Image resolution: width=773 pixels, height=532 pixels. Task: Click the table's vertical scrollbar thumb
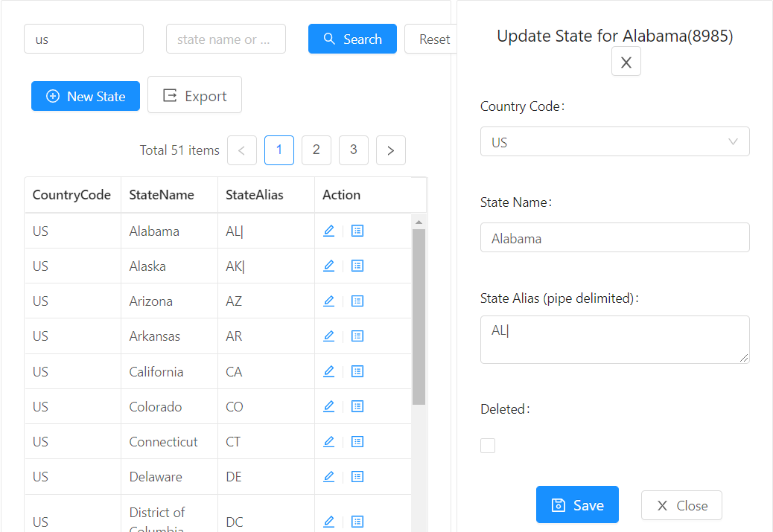click(419, 317)
